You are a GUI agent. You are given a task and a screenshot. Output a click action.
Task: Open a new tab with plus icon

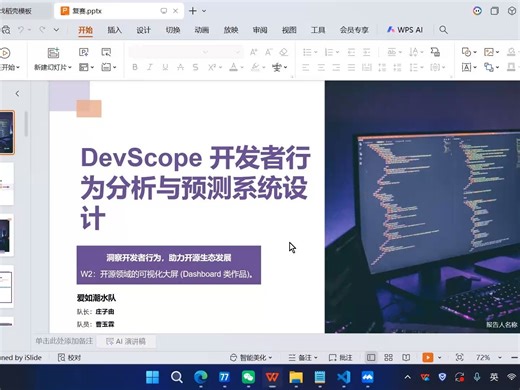tap(193, 11)
